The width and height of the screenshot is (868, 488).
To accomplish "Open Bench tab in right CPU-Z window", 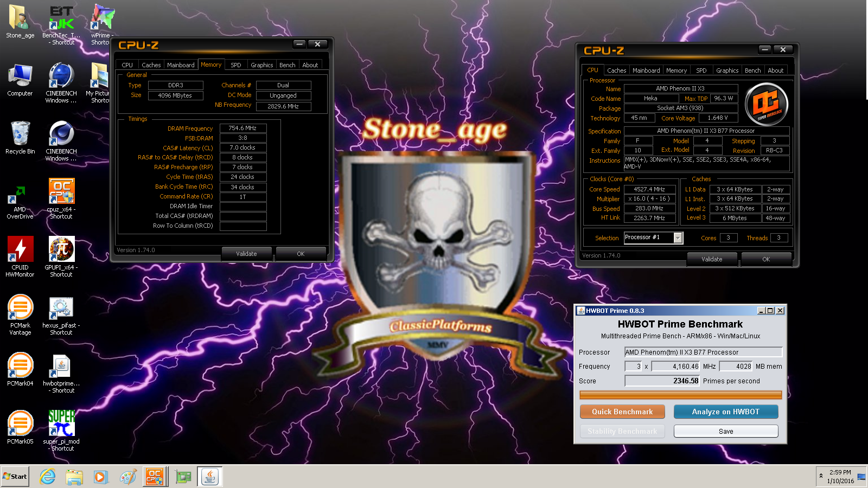I will tap(753, 70).
